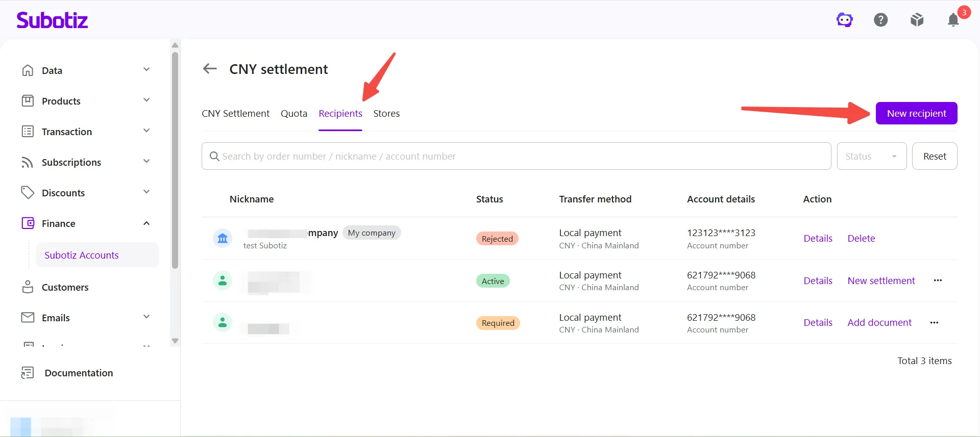Click Add document for the Required recipient

pyautogui.click(x=879, y=322)
